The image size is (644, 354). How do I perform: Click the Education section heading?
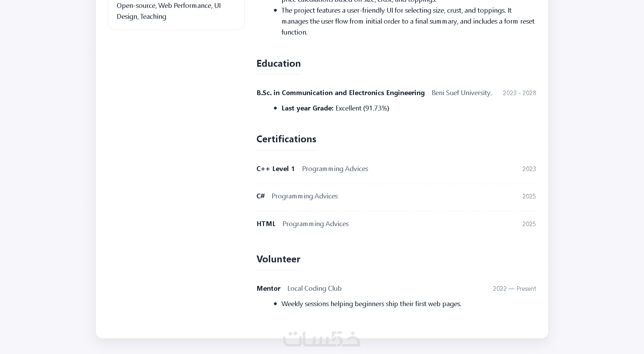pyautogui.click(x=278, y=63)
